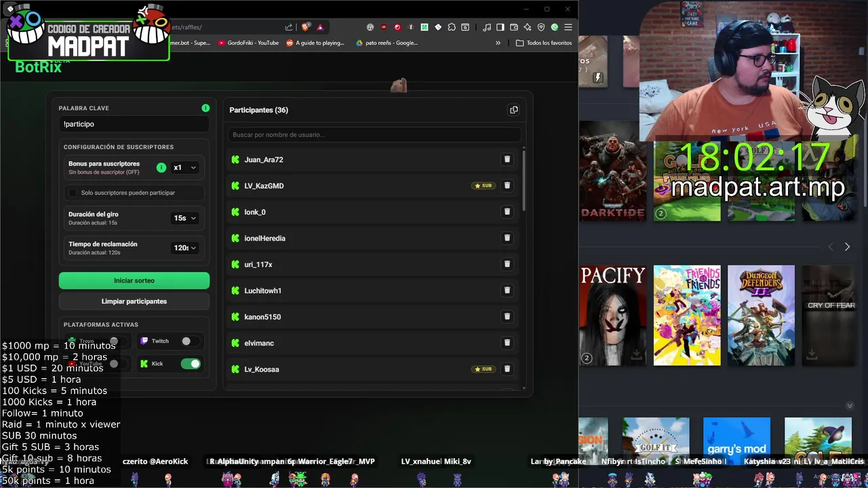
Task: Open Darktide game thumbnail
Action: pos(612,171)
